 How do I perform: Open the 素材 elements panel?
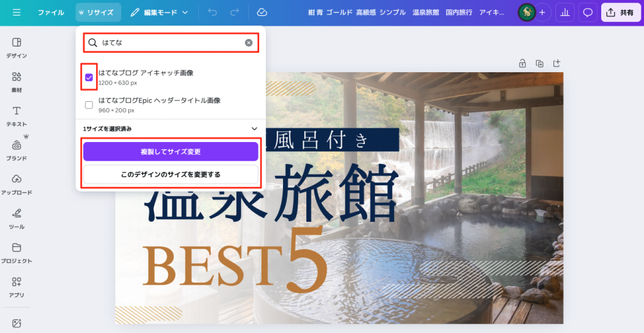point(16,82)
